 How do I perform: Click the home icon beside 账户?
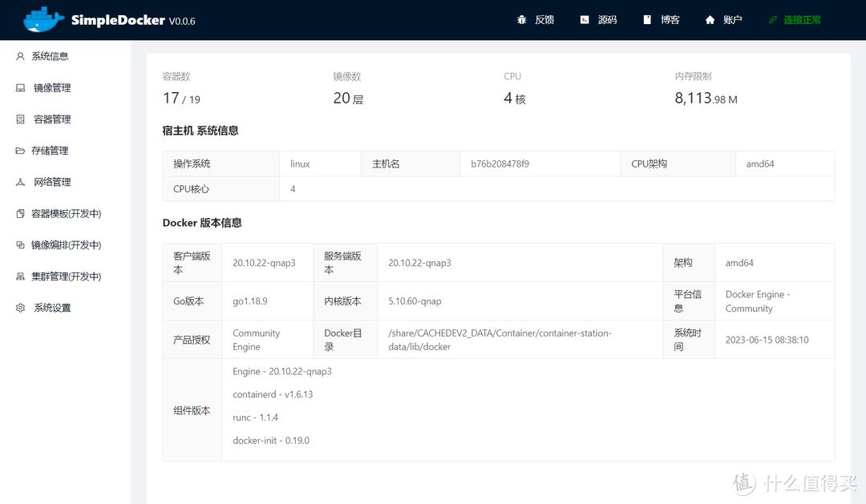click(710, 20)
